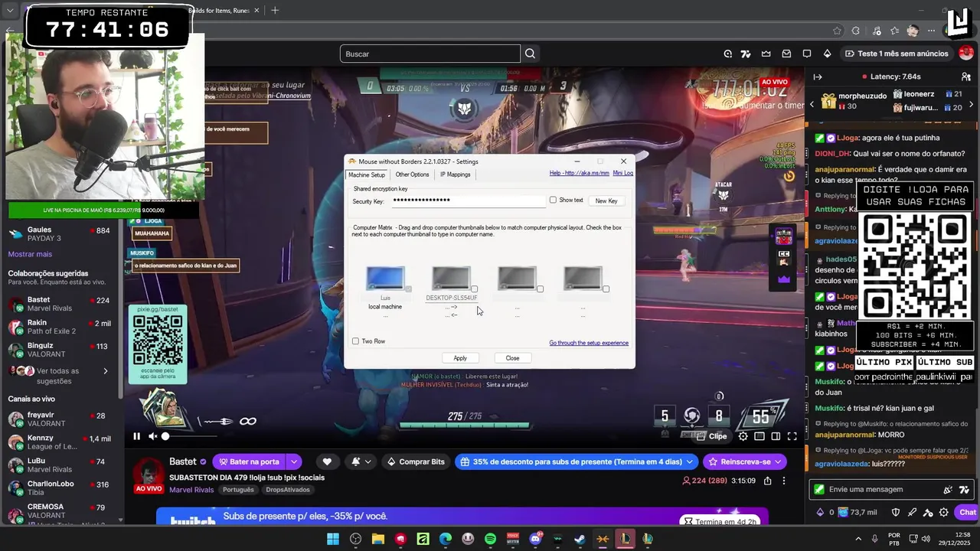Open 'Go through the setup experience' link
Image resolution: width=980 pixels, height=551 pixels.
(589, 343)
